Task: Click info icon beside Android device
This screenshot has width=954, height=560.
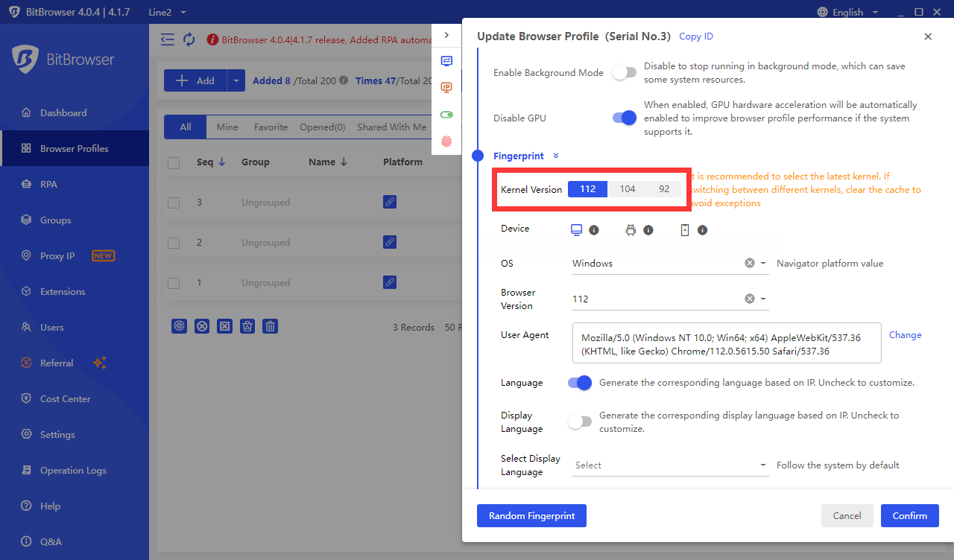Action: coord(648,231)
